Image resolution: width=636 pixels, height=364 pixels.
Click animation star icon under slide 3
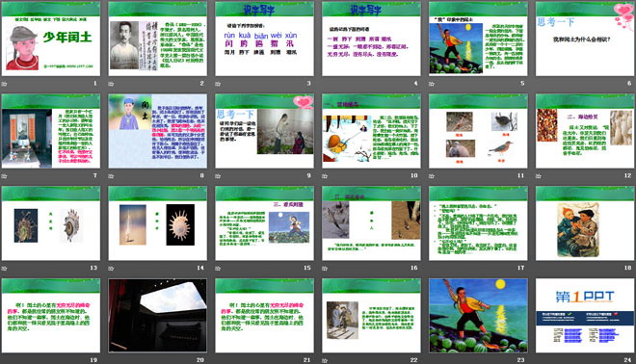(x=218, y=84)
